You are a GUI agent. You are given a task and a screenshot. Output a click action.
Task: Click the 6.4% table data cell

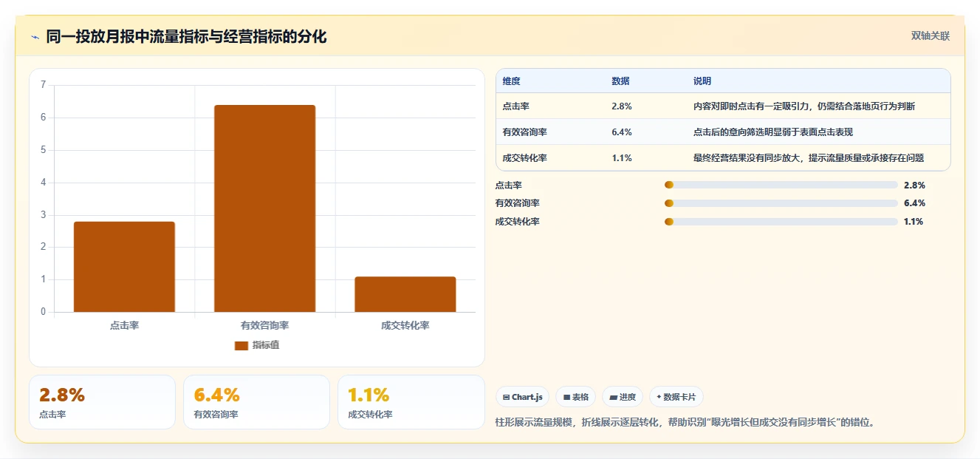pos(622,132)
